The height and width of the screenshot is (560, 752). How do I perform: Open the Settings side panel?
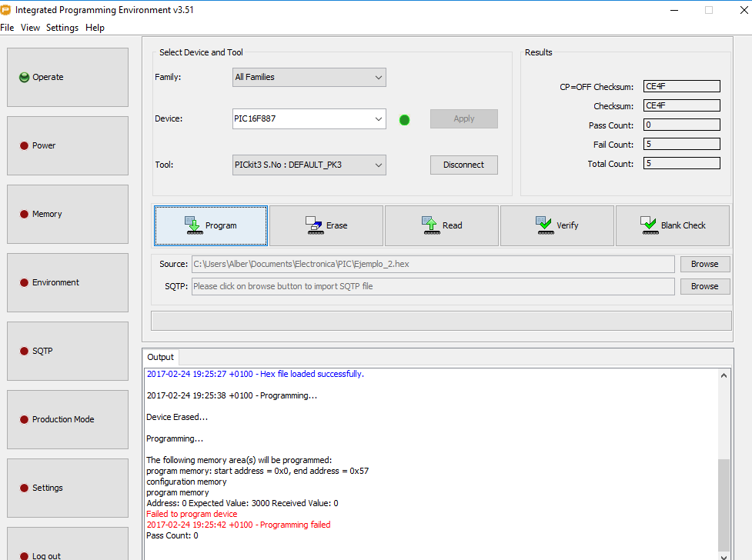(68, 488)
